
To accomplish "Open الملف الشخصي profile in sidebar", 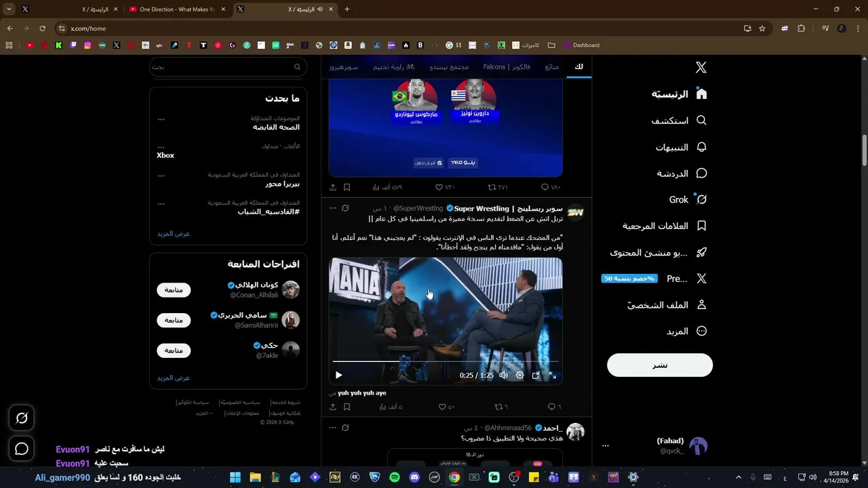I will point(667,305).
